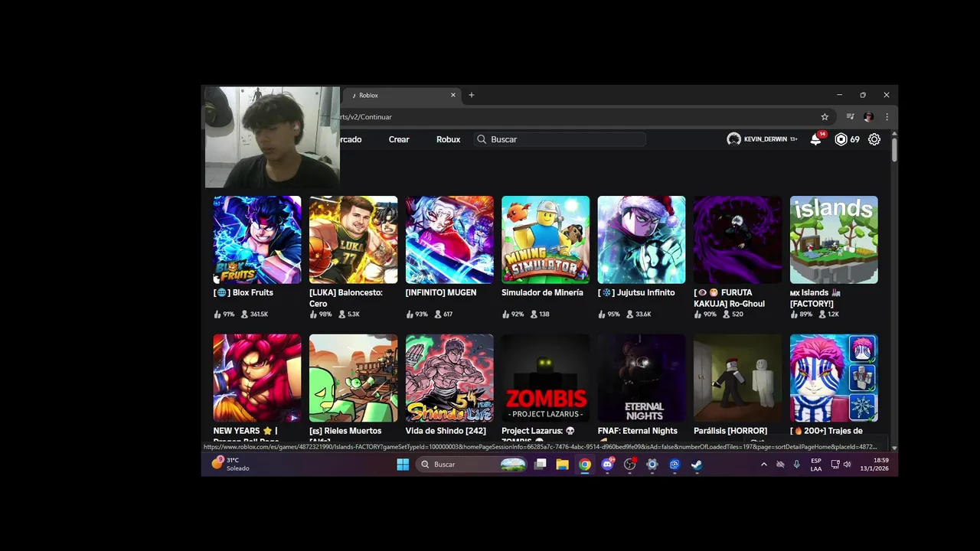Viewport: 980px width, 551px height.
Task: Click the 33.6K player count text
Action: click(643, 315)
